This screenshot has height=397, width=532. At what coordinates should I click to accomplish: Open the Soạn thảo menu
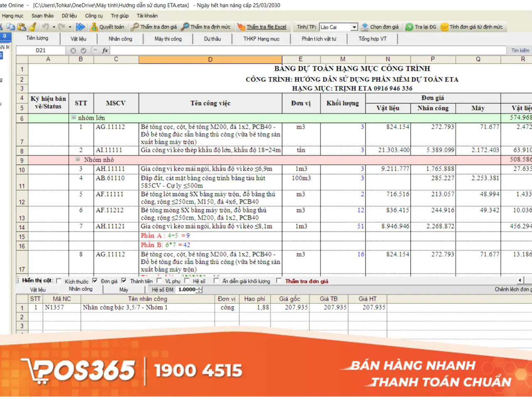coord(42,16)
